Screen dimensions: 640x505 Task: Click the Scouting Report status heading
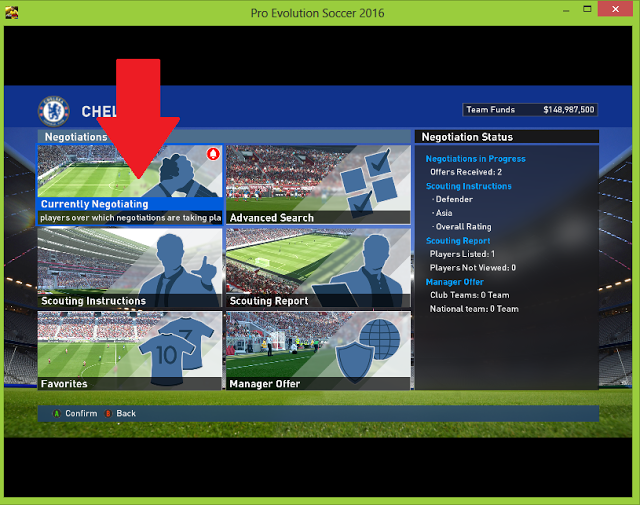(458, 241)
